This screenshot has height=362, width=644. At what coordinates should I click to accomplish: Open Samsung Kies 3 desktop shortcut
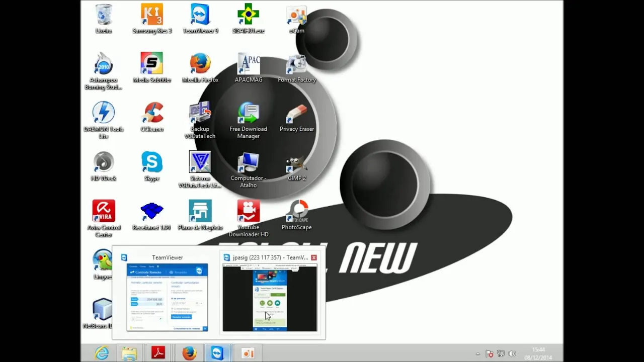pos(152,19)
